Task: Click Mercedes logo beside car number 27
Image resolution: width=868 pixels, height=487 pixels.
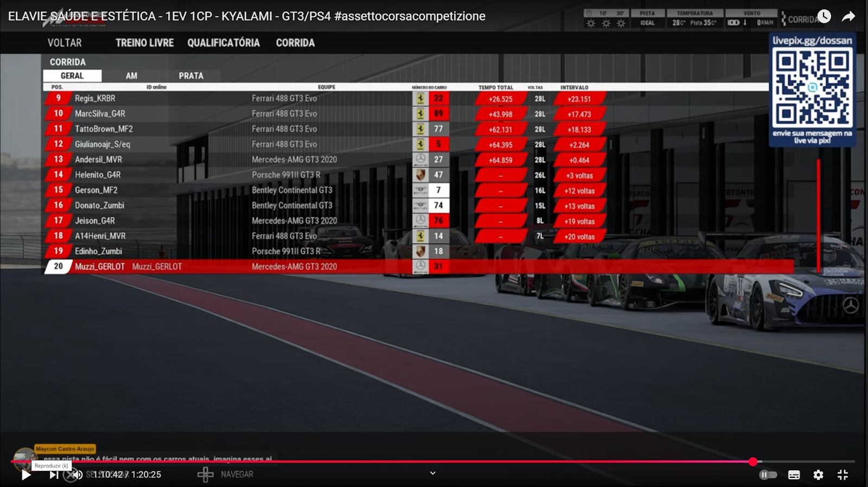Action: 420,159
